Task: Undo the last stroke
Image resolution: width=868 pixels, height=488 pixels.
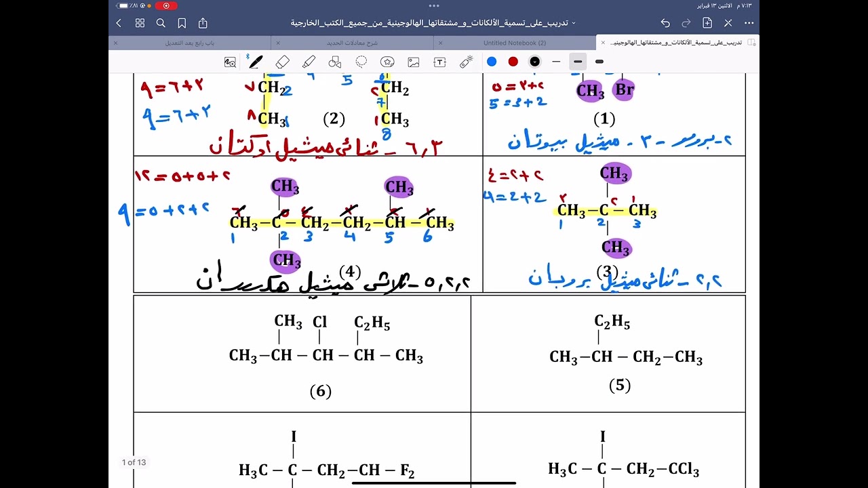Action: [x=665, y=23]
